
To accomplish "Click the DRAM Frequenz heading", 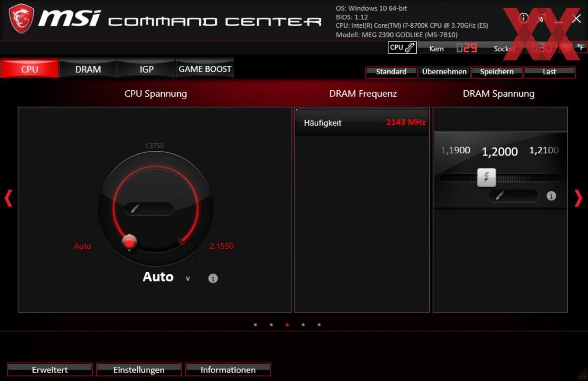I will [x=363, y=94].
